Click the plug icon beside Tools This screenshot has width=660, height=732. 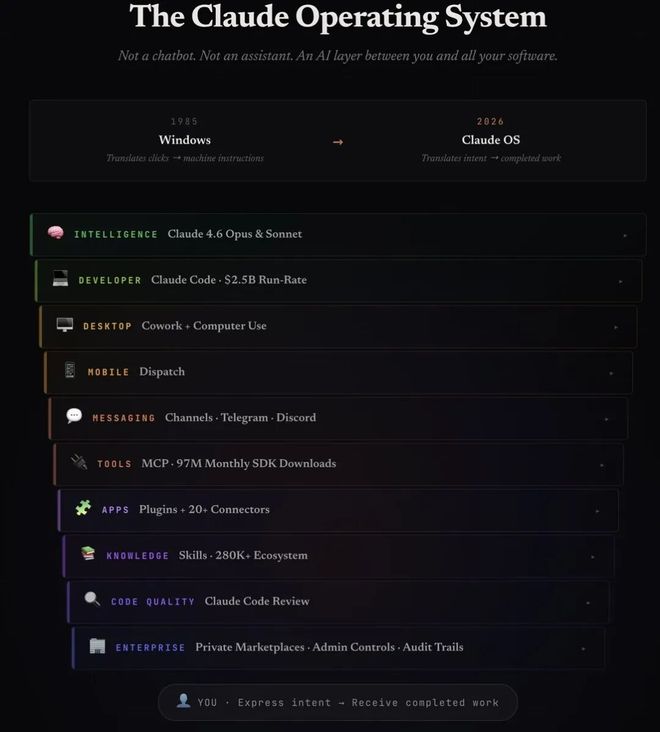coord(79,462)
